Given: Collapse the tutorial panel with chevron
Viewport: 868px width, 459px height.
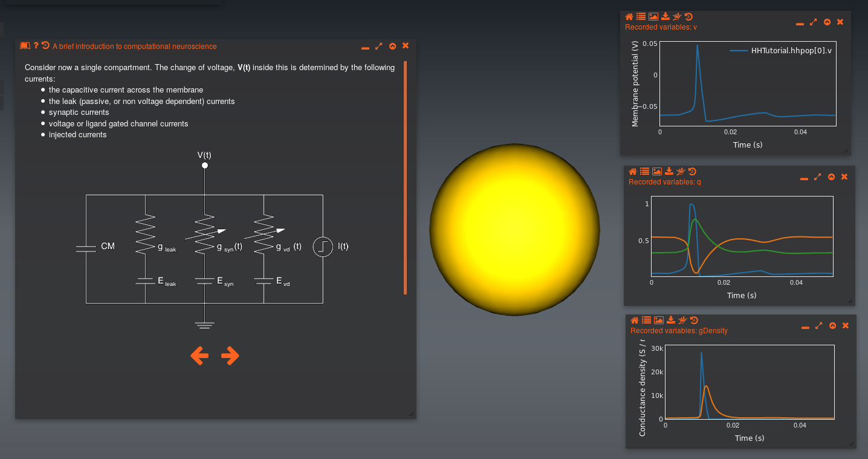Looking at the screenshot, I should pyautogui.click(x=392, y=46).
